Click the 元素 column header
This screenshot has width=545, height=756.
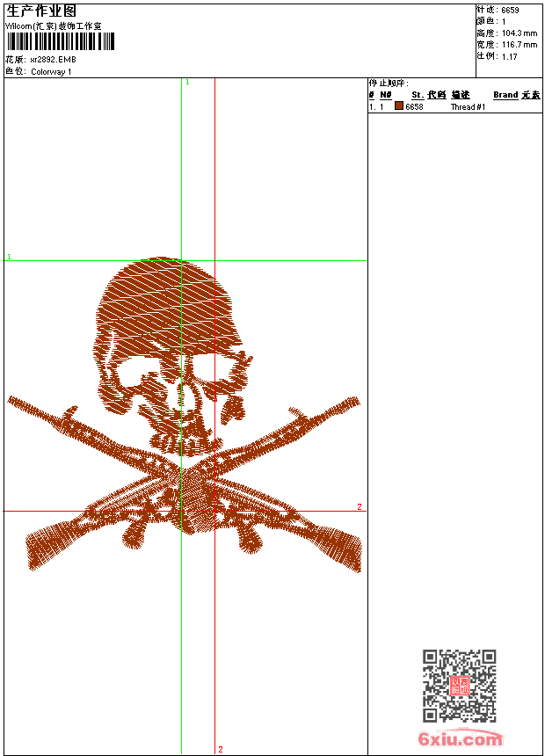click(531, 95)
